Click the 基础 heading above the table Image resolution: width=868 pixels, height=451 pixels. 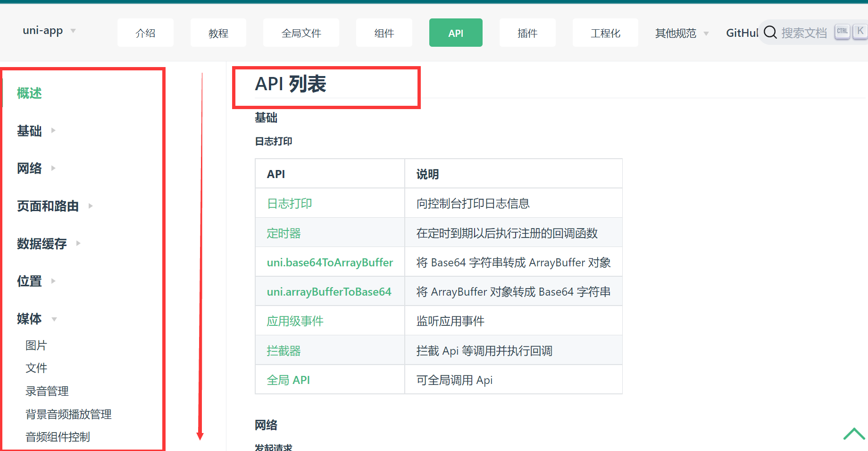[x=266, y=118]
